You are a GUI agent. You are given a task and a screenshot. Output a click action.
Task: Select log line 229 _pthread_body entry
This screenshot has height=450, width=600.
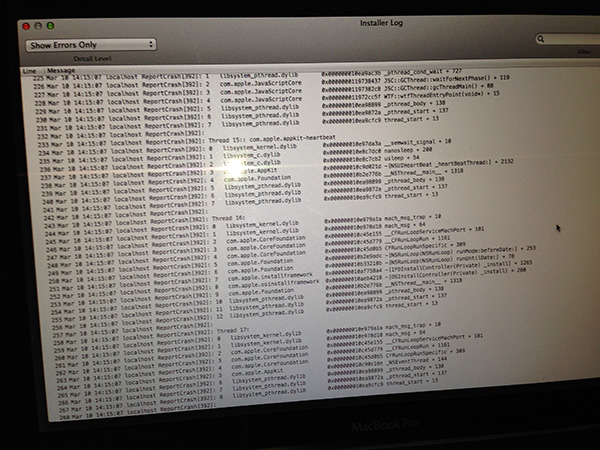240,106
